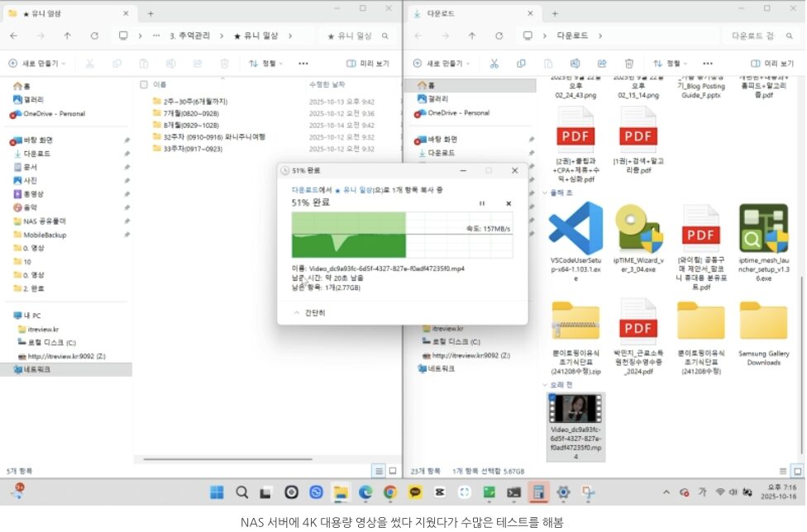Click the Delete trash icon in Downloads window

tap(629, 64)
